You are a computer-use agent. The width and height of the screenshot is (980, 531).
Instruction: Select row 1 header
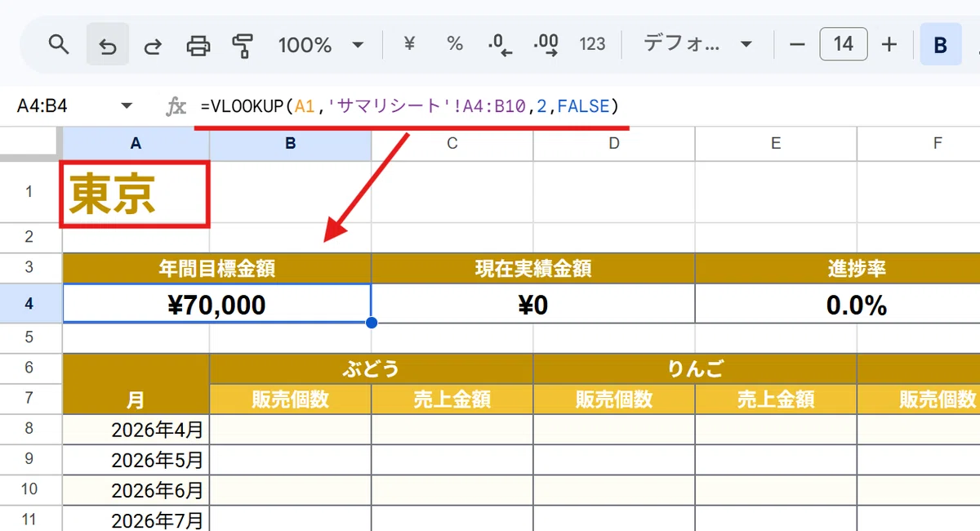pyautogui.click(x=29, y=191)
